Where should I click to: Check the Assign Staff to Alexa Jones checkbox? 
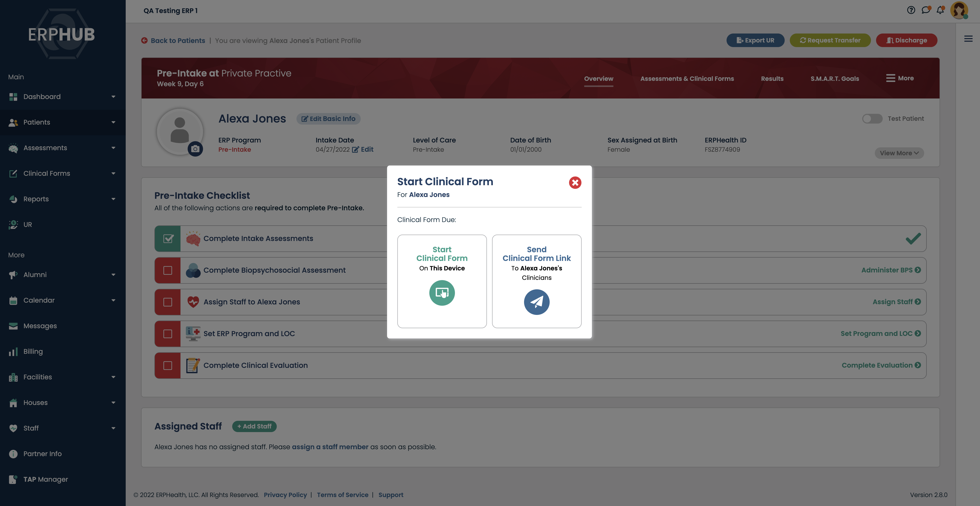(x=168, y=302)
